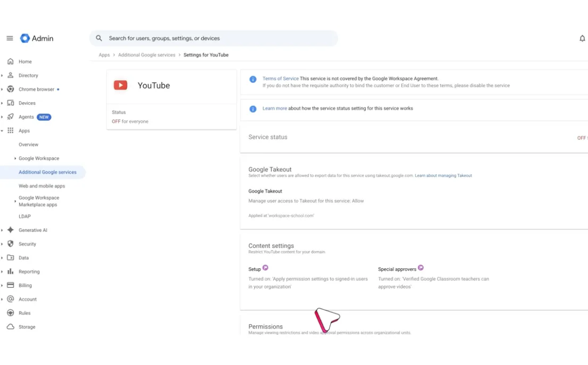
Task: Expand the Directory section arrow
Action: (2, 76)
